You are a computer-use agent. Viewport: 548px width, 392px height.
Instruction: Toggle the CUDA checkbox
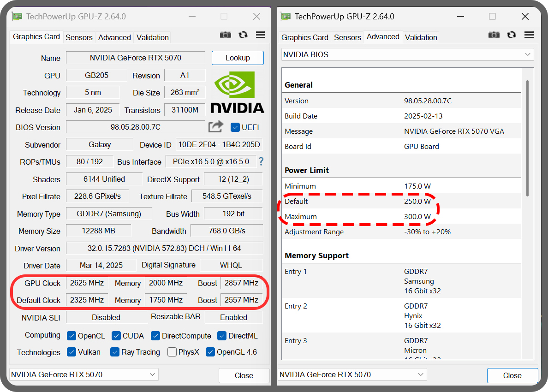[116, 336]
